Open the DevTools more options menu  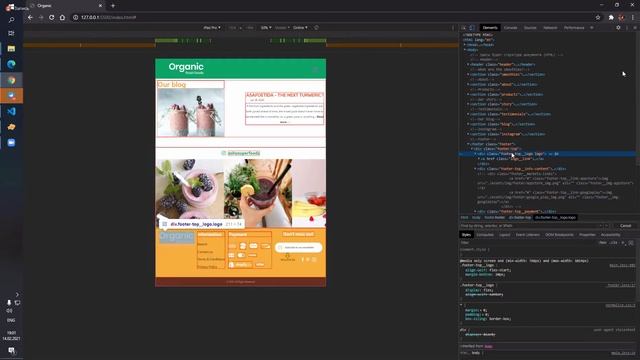pos(627,28)
